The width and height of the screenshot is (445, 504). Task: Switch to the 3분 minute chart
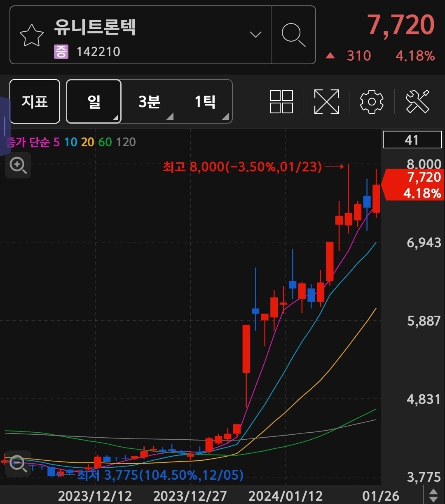pyautogui.click(x=150, y=101)
